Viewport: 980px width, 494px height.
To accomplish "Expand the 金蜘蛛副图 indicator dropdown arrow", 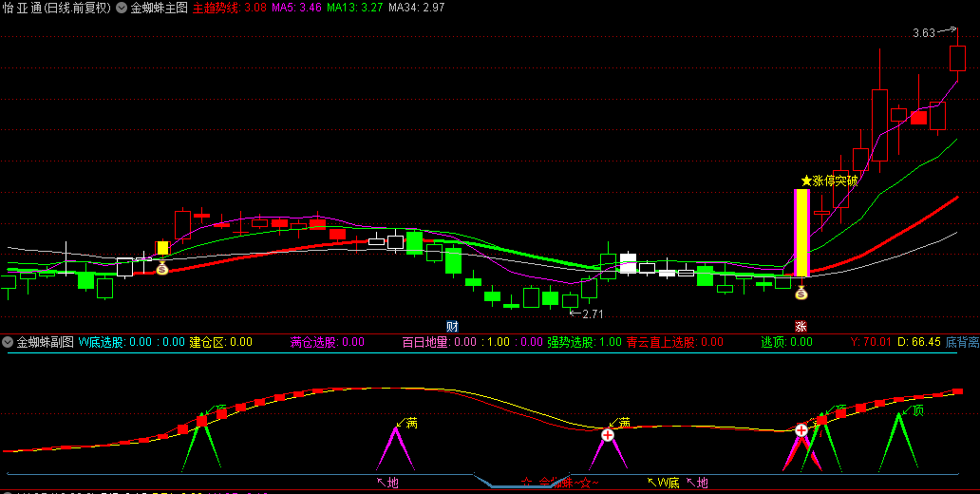I will 8,342.
